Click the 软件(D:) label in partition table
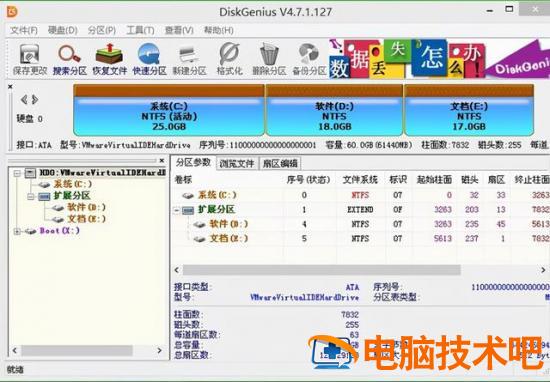Screen dimensions: 550x382 pyautogui.click(x=229, y=224)
